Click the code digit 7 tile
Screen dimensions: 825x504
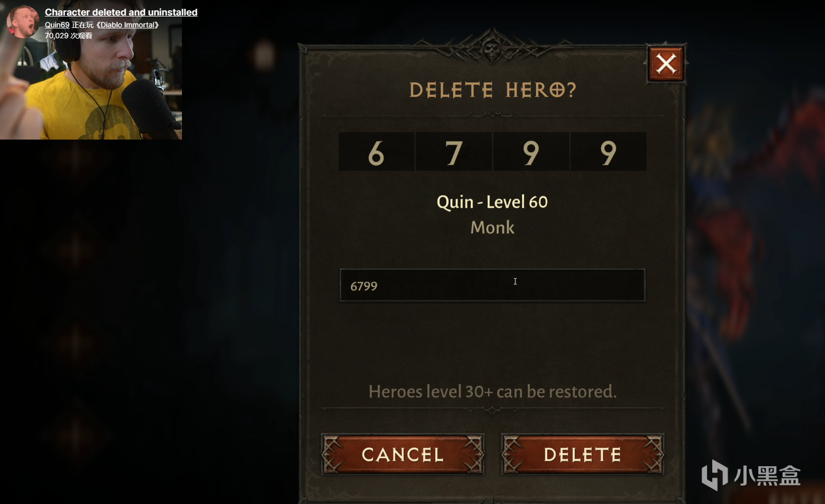454,151
